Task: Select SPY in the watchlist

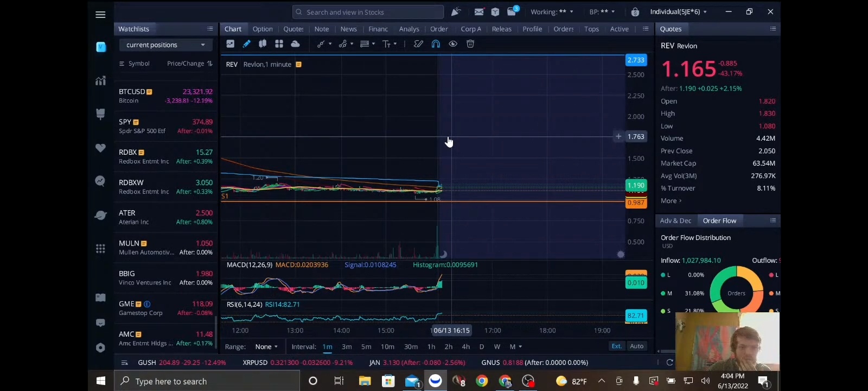Action: [x=165, y=126]
